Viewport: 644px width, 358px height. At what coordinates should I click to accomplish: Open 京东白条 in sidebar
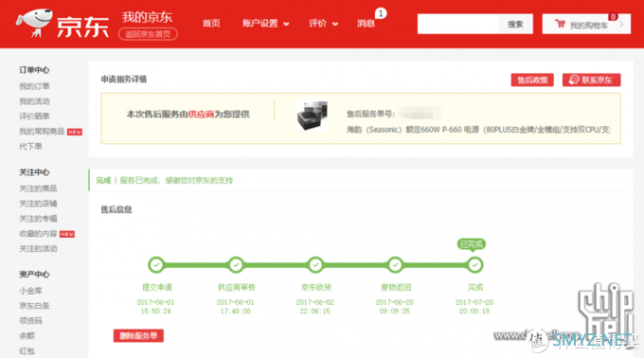pos(34,306)
